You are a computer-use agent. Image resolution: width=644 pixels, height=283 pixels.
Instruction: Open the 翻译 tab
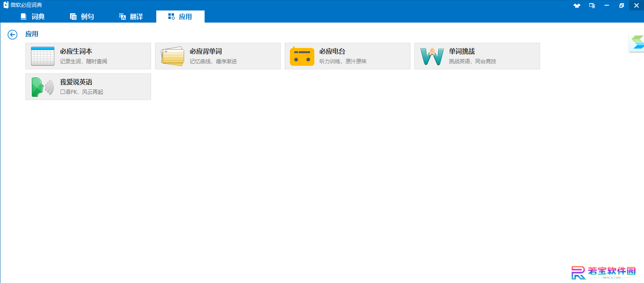tap(131, 17)
